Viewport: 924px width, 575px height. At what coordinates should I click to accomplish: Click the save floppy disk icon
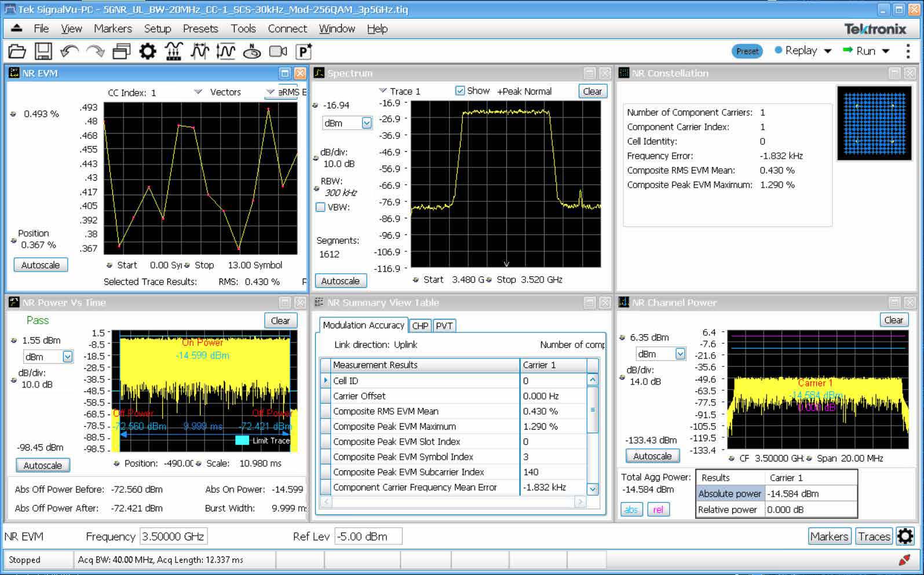coord(43,52)
